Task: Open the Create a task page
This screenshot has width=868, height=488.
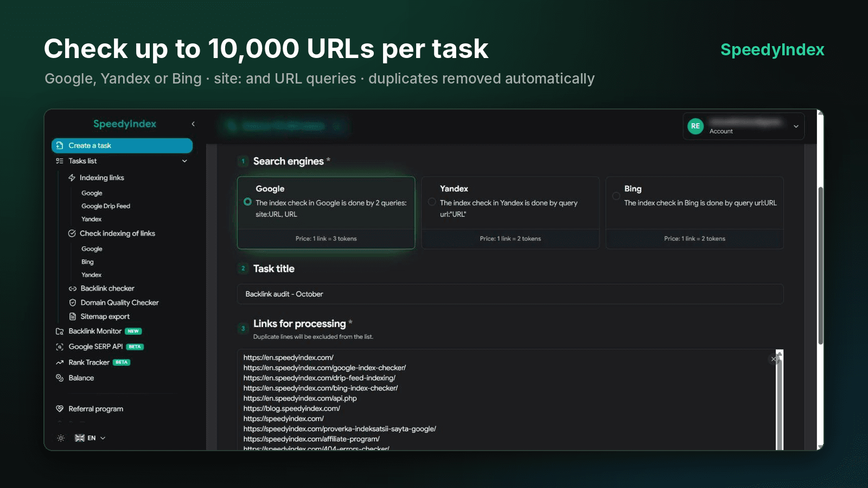Action: pos(122,145)
